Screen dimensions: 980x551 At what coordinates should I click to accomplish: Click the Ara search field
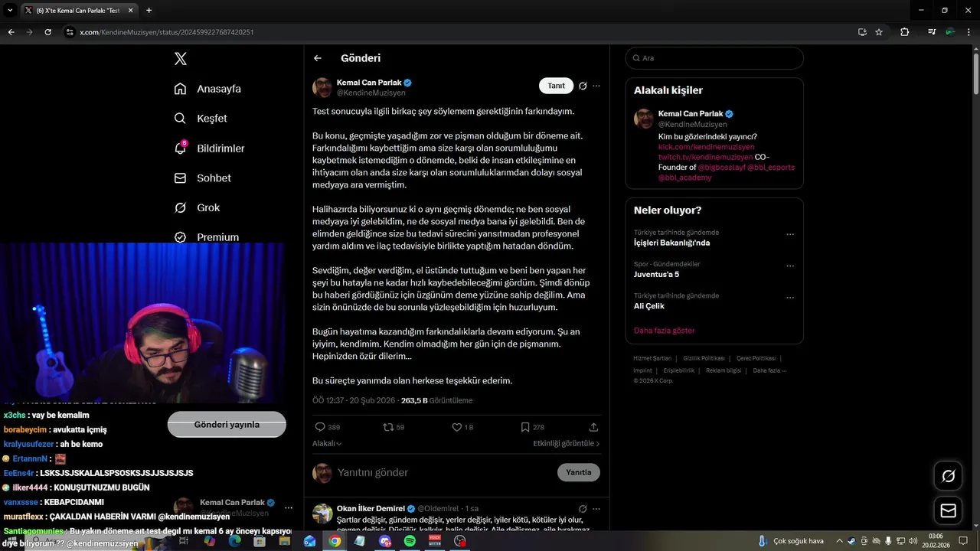click(x=714, y=58)
